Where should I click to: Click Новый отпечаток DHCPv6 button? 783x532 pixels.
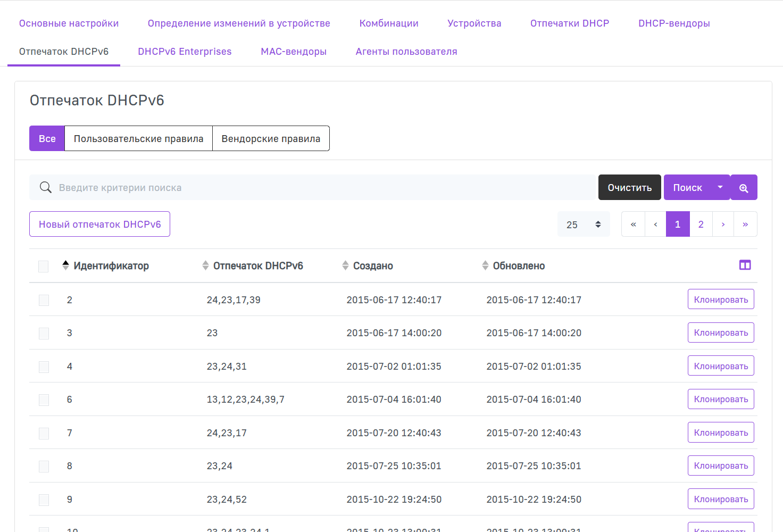(x=99, y=225)
